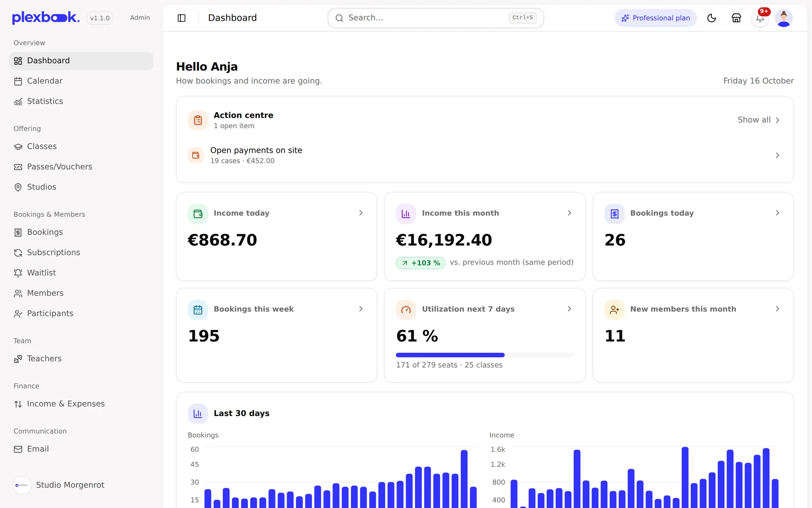Click the plexbook logo
This screenshot has width=812, height=508.
pos(46,17)
